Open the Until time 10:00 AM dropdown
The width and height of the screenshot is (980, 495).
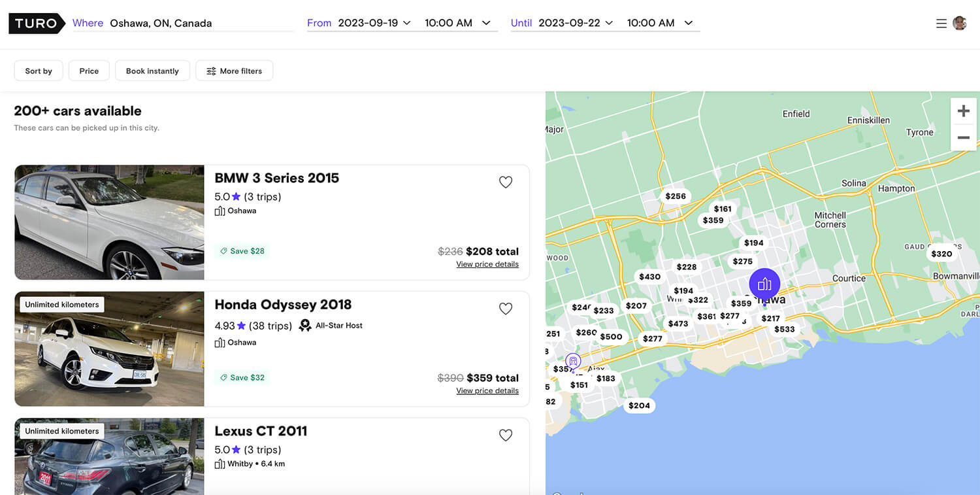point(660,23)
